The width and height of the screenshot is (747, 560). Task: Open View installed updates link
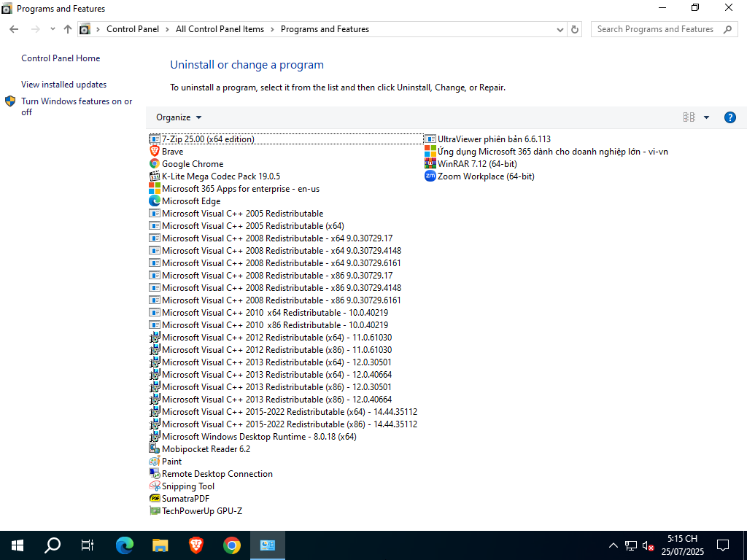pyautogui.click(x=63, y=85)
